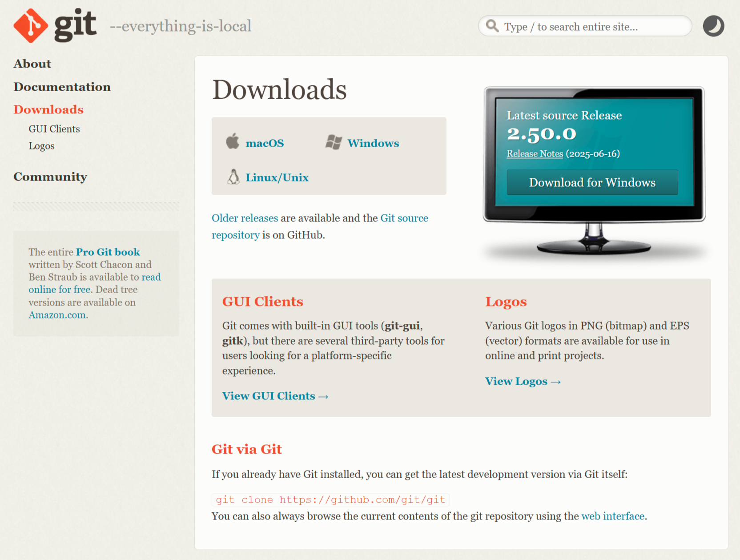Image resolution: width=740 pixels, height=560 pixels.
Task: Open GUI Clients sidebar sub-item
Action: (x=54, y=129)
